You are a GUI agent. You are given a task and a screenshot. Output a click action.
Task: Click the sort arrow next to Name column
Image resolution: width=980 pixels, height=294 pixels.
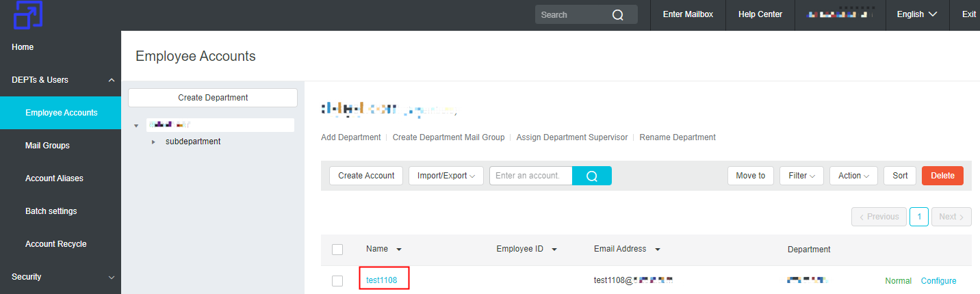[x=399, y=250]
